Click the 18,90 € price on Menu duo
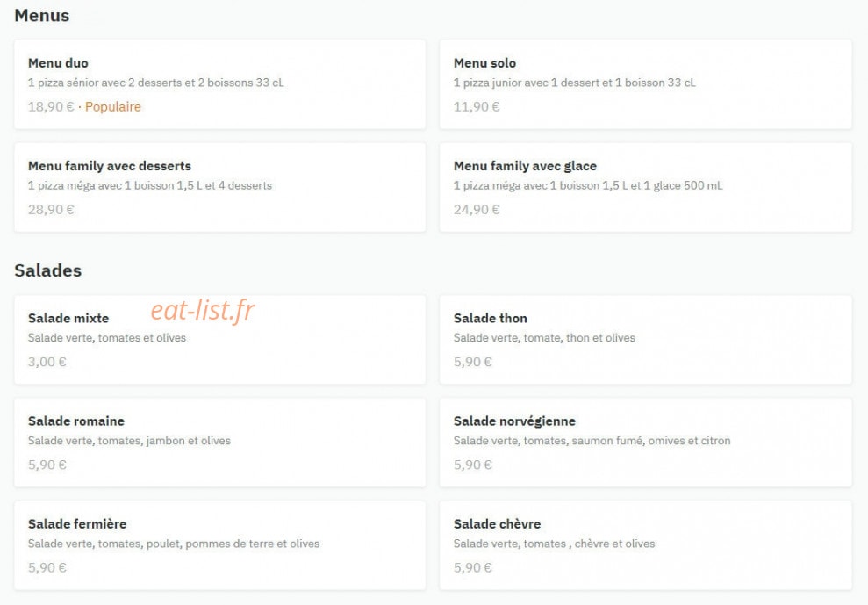 coord(51,107)
